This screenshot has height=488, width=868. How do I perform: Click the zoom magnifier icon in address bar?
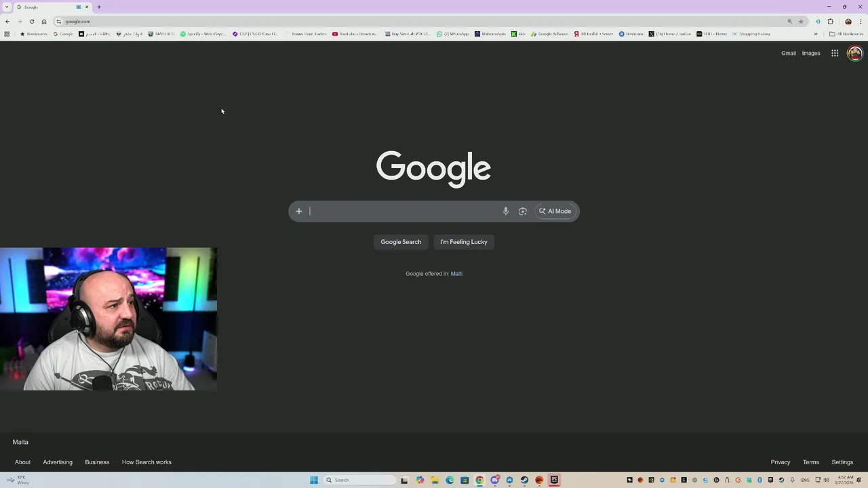[789, 21]
